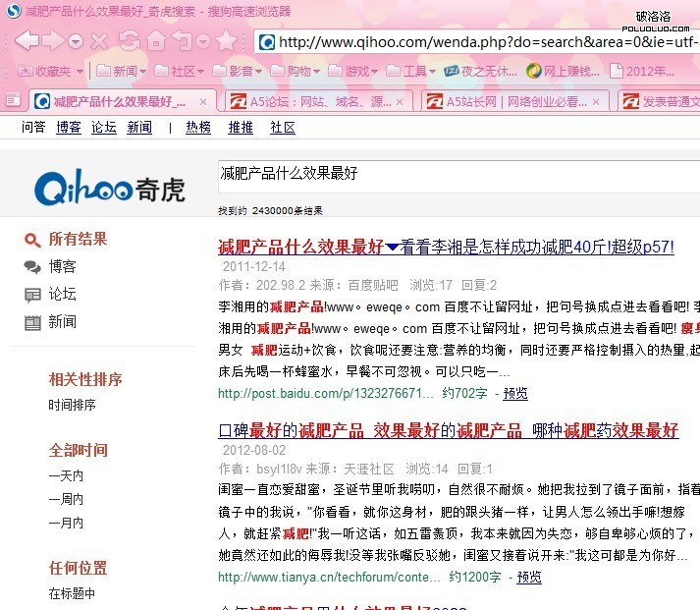
Task: Click the star favorites icon in toolbar
Action: pyautogui.click(x=227, y=41)
